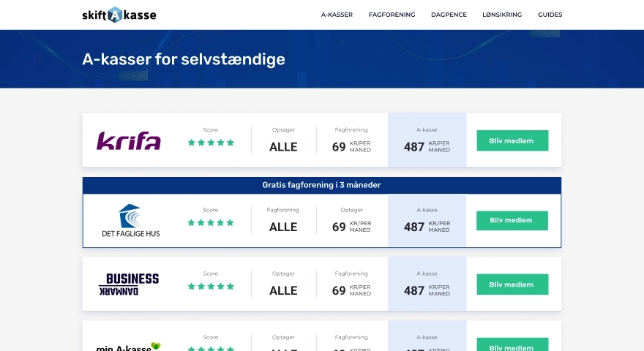Click the Gratis fagforening i 3 måneder banner
Viewport: 644px width, 351px height.
click(321, 185)
